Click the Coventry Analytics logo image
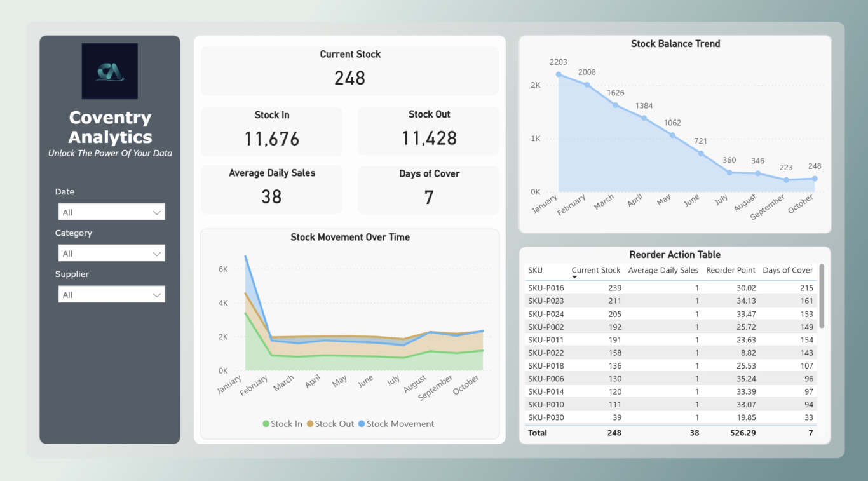868x481 pixels. (109, 71)
